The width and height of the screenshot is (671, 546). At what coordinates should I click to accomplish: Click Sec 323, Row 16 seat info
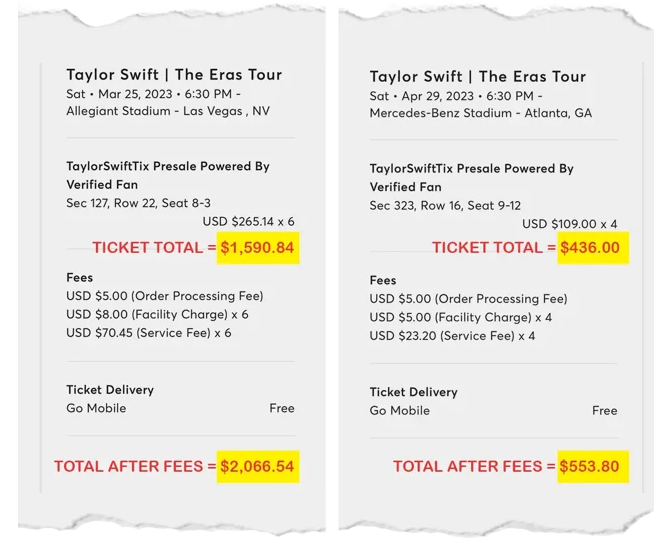click(x=445, y=205)
